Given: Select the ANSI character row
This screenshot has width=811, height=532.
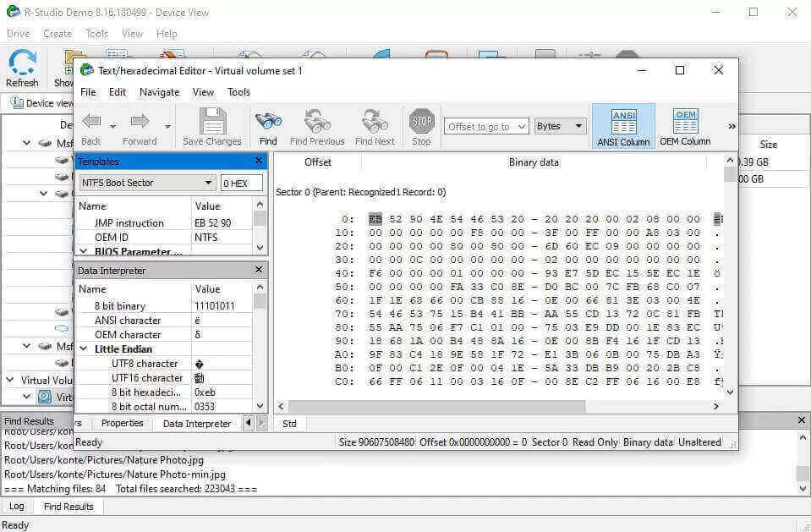Looking at the screenshot, I should pos(165,321).
